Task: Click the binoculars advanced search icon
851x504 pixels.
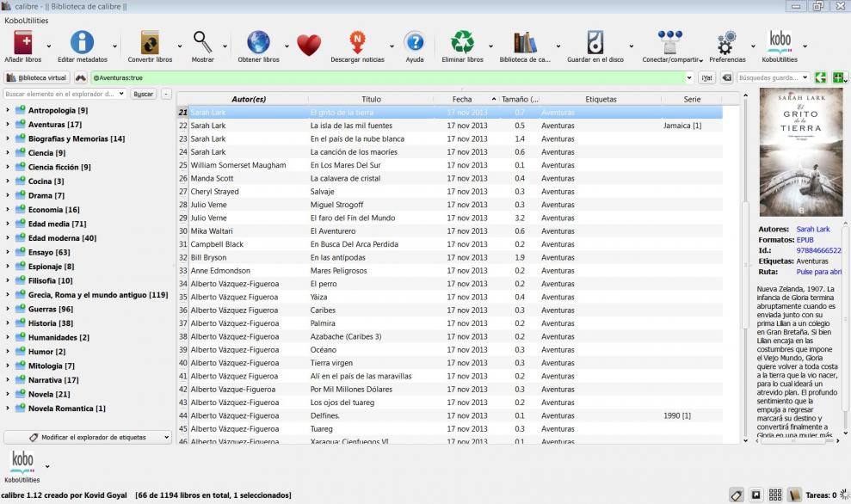Action: point(81,77)
